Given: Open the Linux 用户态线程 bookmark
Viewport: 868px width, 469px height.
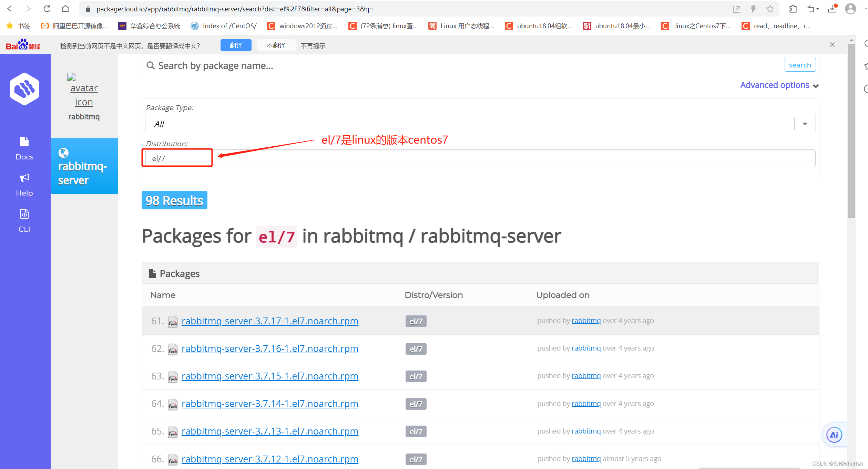Looking at the screenshot, I should (461, 26).
